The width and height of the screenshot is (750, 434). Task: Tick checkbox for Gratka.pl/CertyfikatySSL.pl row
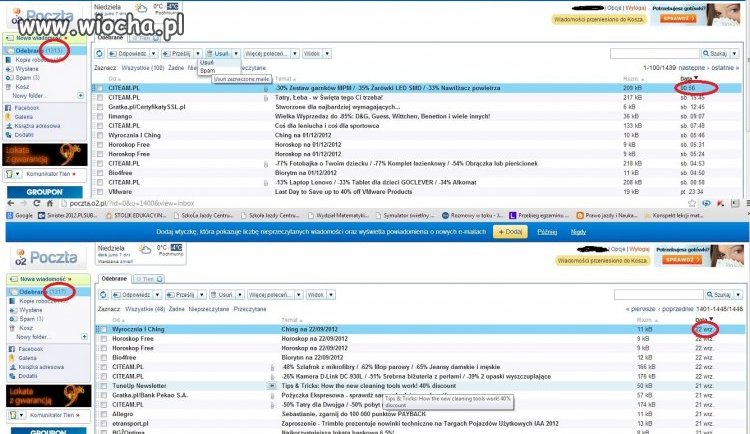pos(100,107)
